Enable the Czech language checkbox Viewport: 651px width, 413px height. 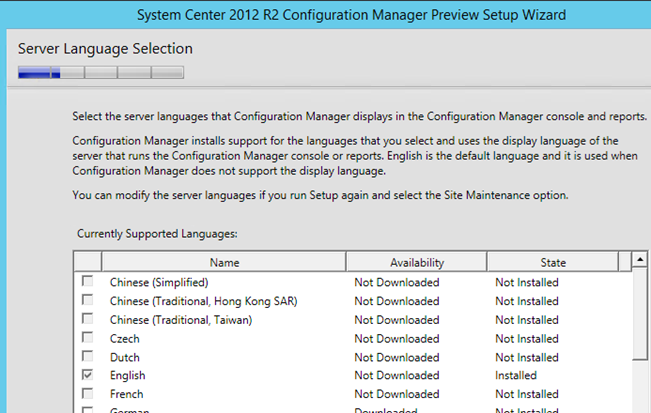tap(88, 337)
